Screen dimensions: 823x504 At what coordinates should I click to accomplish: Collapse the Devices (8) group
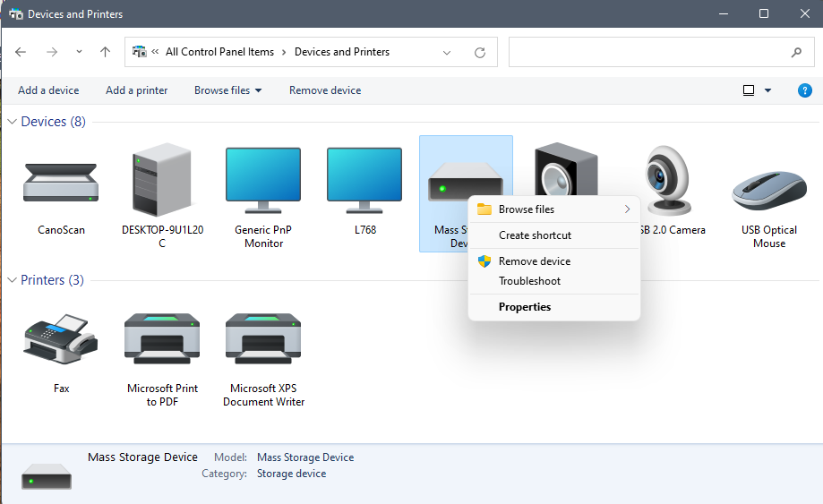point(12,122)
